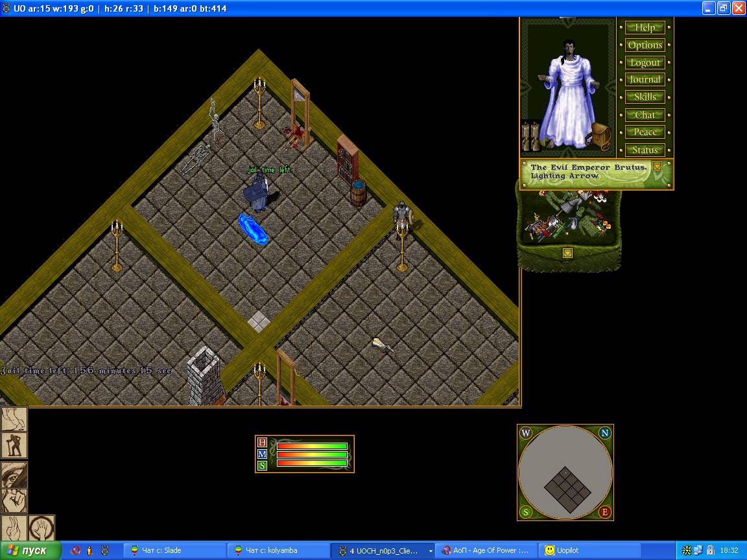Viewport: 747px width, 560px height.
Task: Click the scrolls icon beside the character
Action: 531,136
